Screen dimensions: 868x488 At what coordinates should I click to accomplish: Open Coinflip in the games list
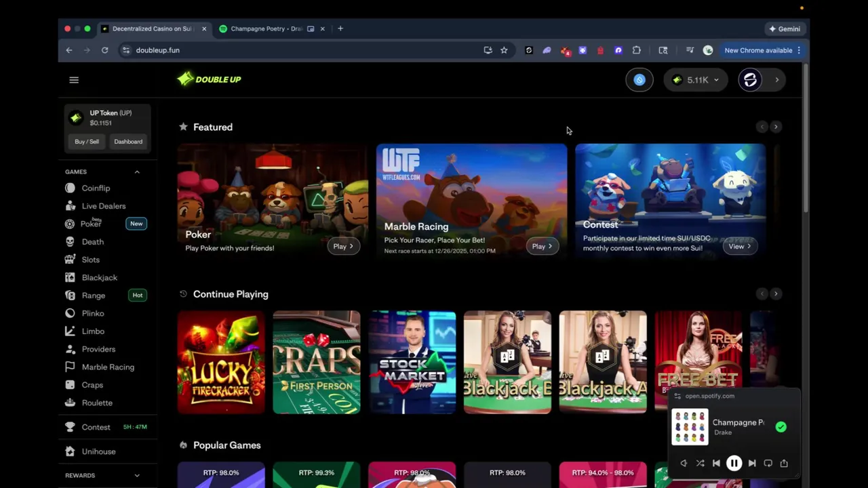click(x=95, y=188)
